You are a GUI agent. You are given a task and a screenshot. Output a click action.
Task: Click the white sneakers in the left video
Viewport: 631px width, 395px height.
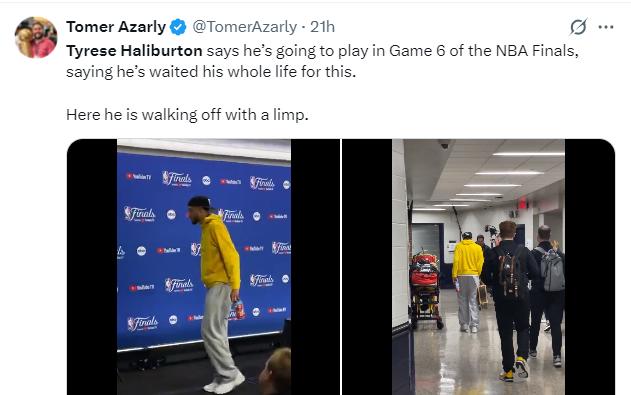pyautogui.click(x=224, y=382)
